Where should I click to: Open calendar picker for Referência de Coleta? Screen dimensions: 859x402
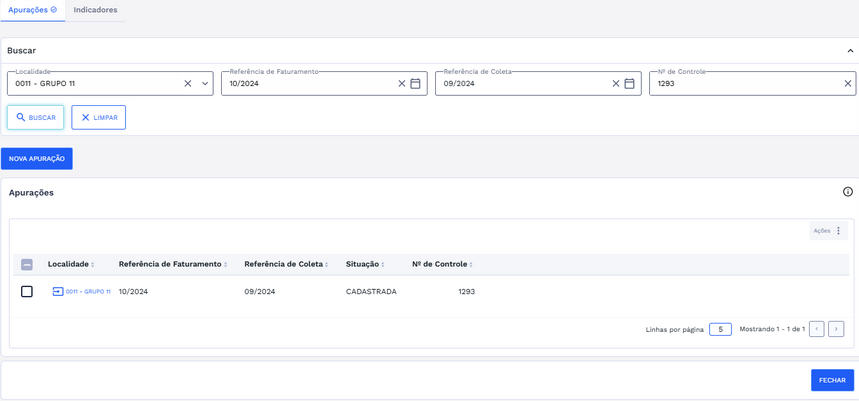click(x=630, y=84)
